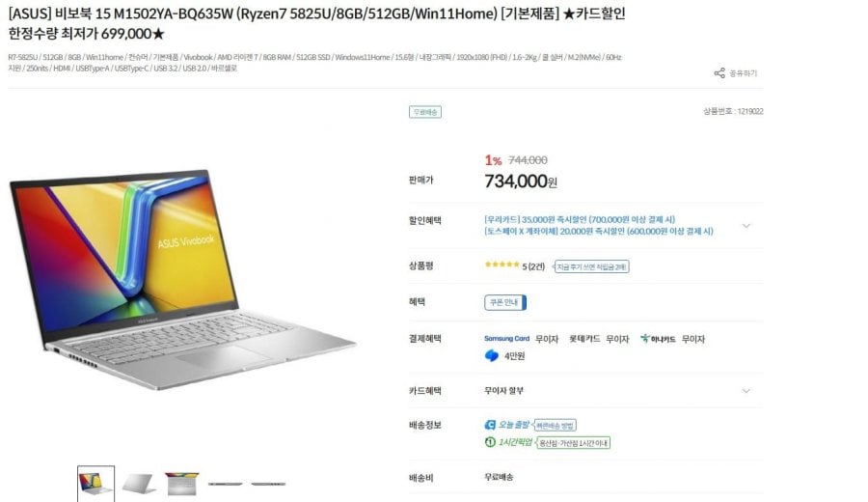Select the first front-view laptop thumbnail
This screenshot has height=502, width=868.
(x=95, y=484)
